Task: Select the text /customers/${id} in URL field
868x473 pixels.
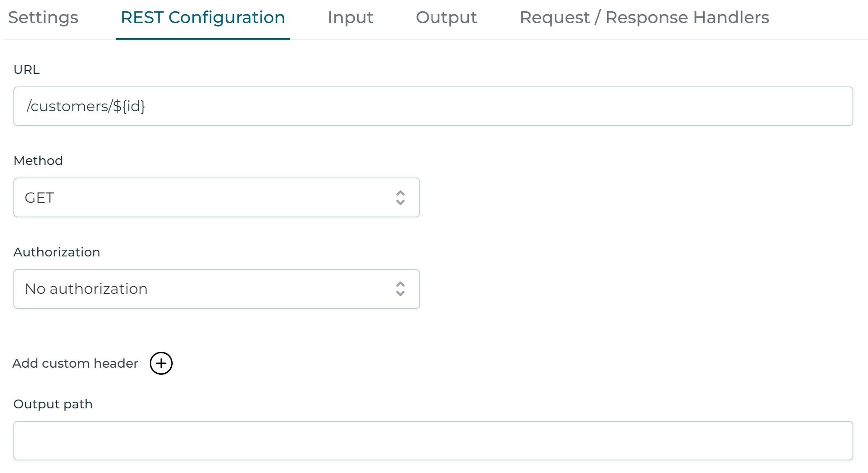Action: click(x=87, y=106)
